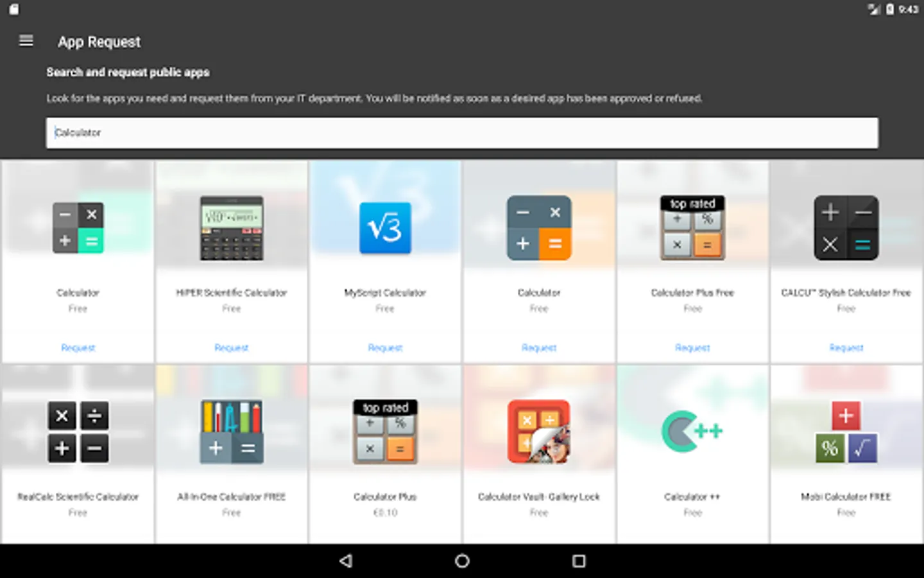924x578 pixels.
Task: Focus the search field containing Calculator
Action: 462,133
